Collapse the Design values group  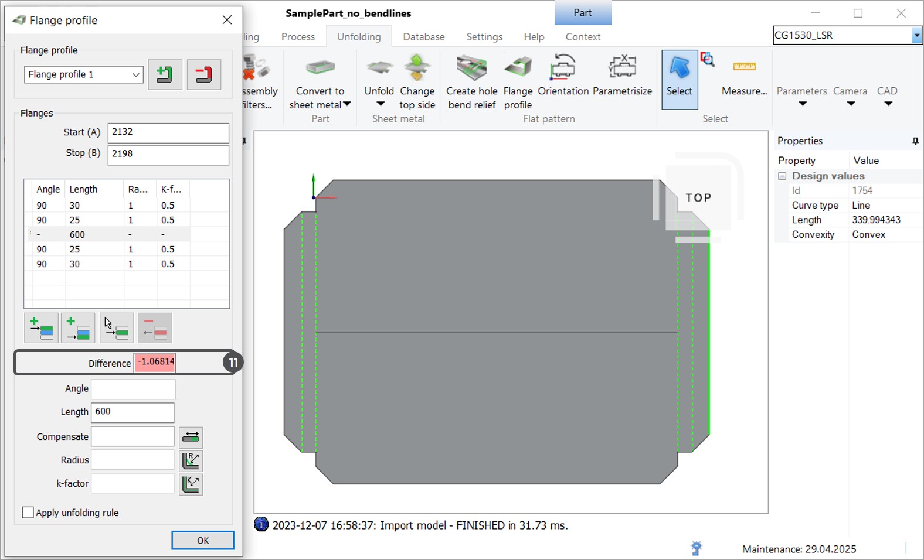[x=782, y=176]
